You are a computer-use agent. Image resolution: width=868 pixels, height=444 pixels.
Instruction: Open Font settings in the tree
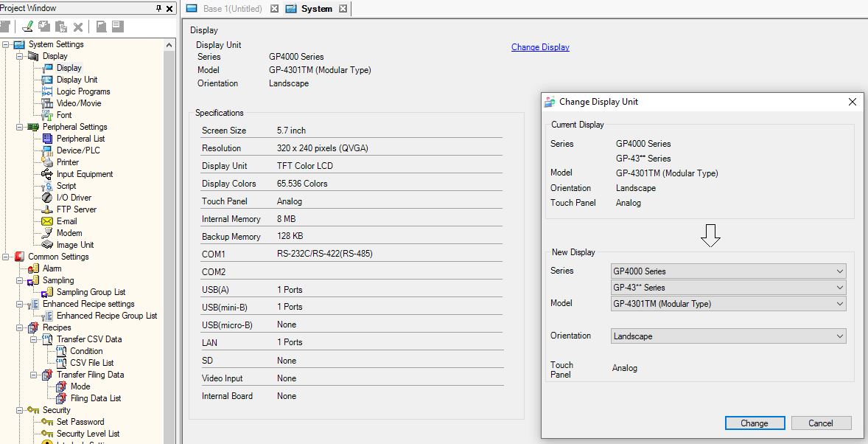pyautogui.click(x=64, y=115)
